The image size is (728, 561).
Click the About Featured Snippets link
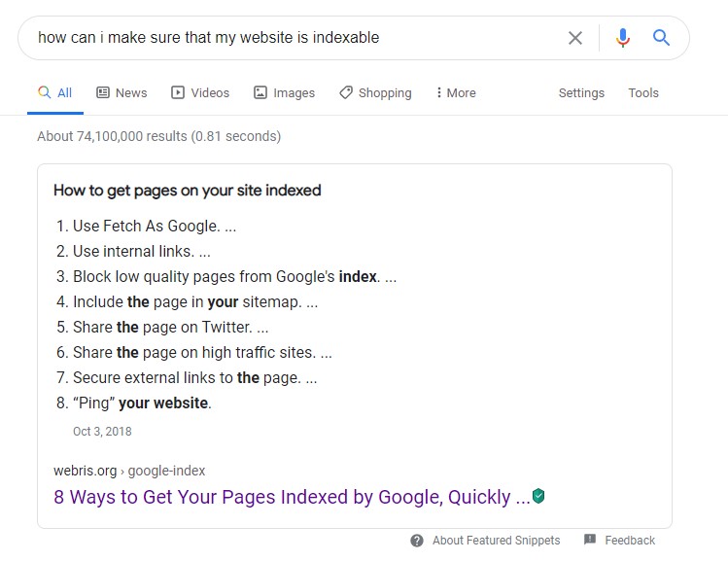click(x=496, y=541)
